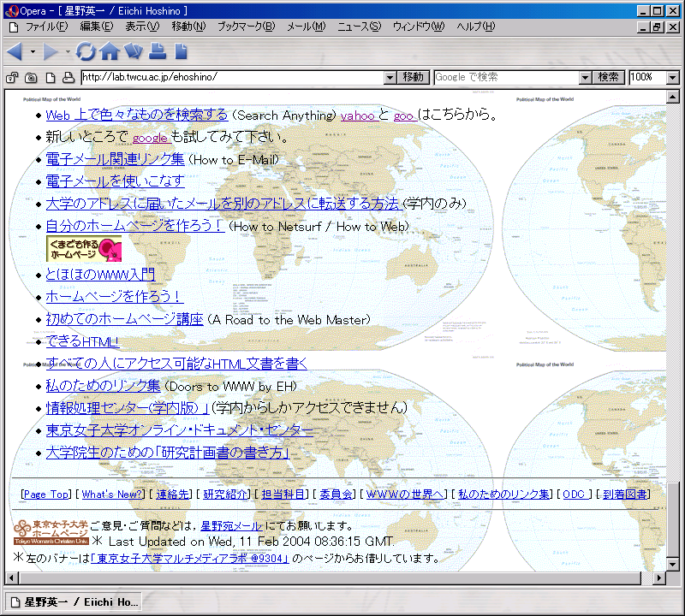685x616 pixels.
Task: Toggle image loading with camera icon
Action: click(x=31, y=78)
